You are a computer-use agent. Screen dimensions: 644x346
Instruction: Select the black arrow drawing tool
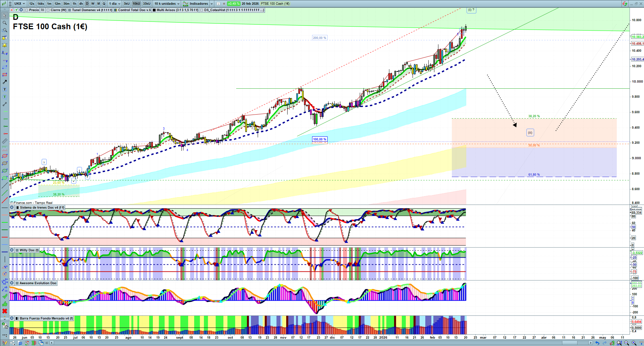5,82
